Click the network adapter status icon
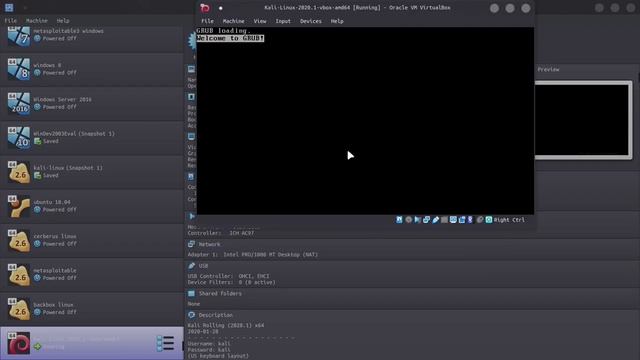This screenshot has width=640, height=360. [x=427, y=220]
